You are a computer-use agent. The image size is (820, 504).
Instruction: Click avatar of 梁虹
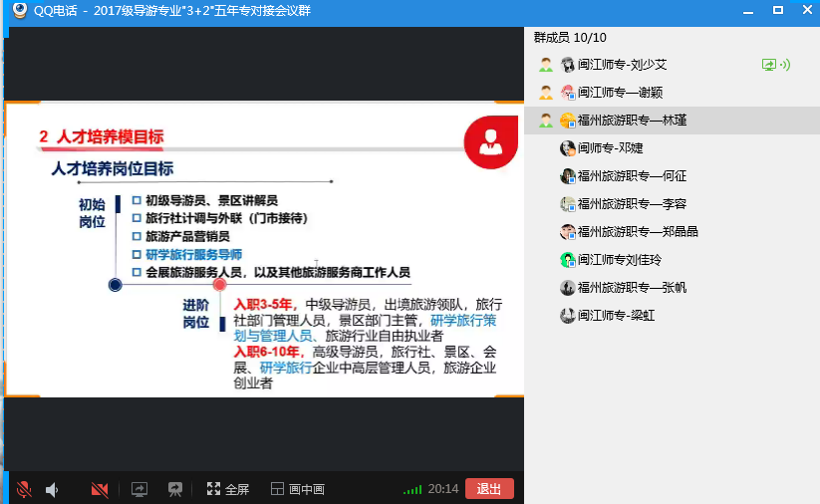[x=567, y=316]
